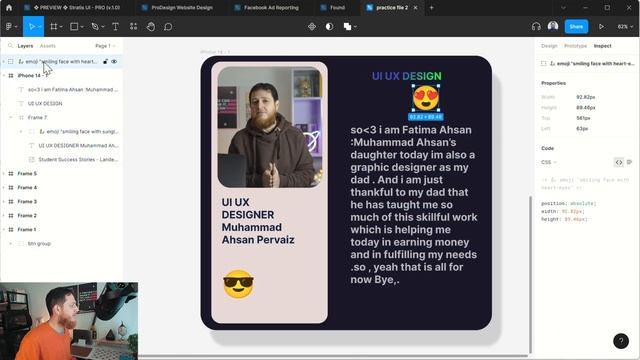Select the Rectangle shape tool
This screenshot has width=640, height=360.
pos(74,27)
